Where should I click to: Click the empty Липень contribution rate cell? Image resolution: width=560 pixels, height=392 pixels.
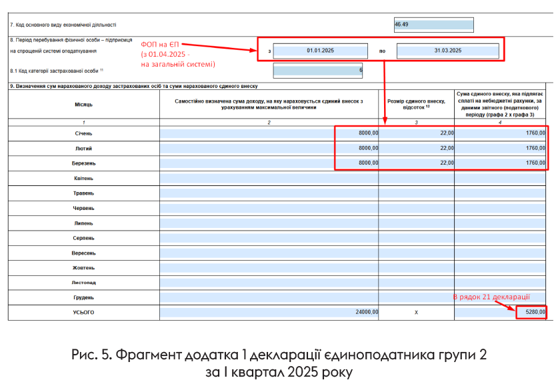click(x=417, y=223)
